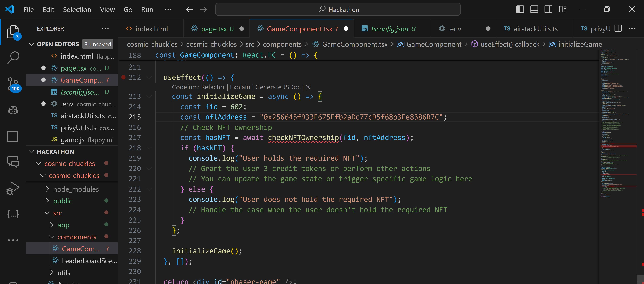The width and height of the screenshot is (644, 284).
Task: Toggle the breakpoint on line 212
Action: point(123,77)
